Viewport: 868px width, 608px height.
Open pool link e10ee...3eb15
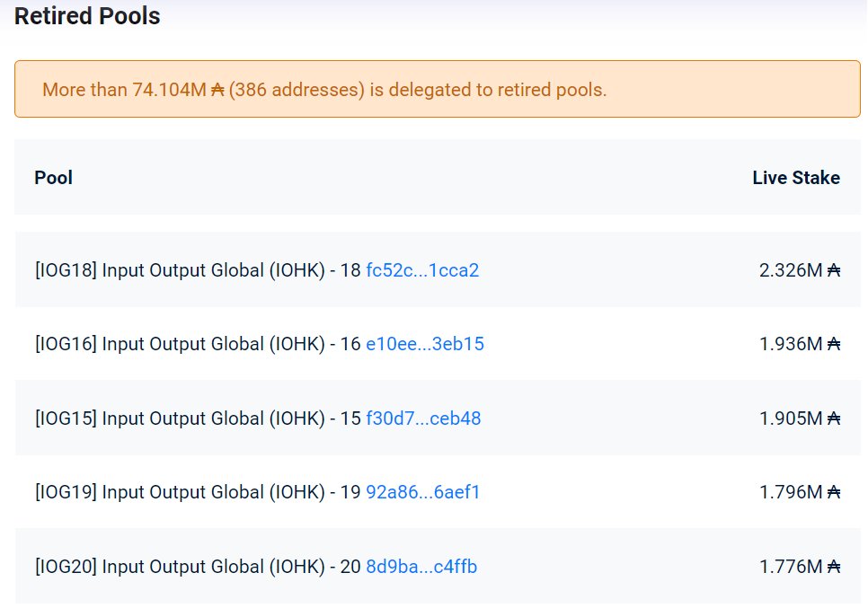(x=425, y=344)
